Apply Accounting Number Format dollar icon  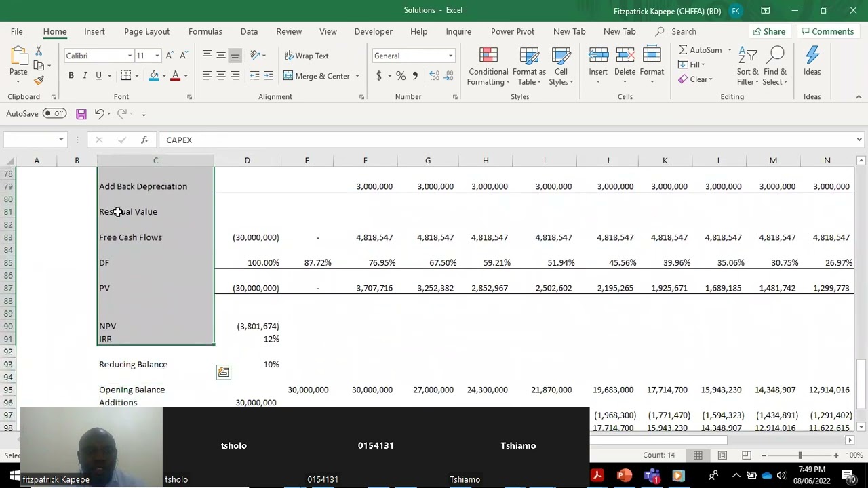pyautogui.click(x=379, y=76)
